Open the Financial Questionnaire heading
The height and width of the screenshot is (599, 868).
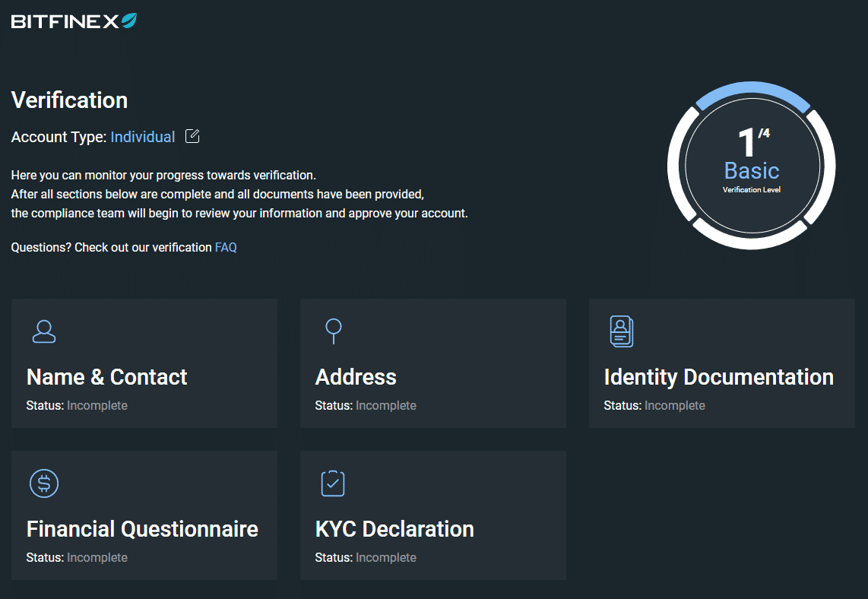click(142, 529)
